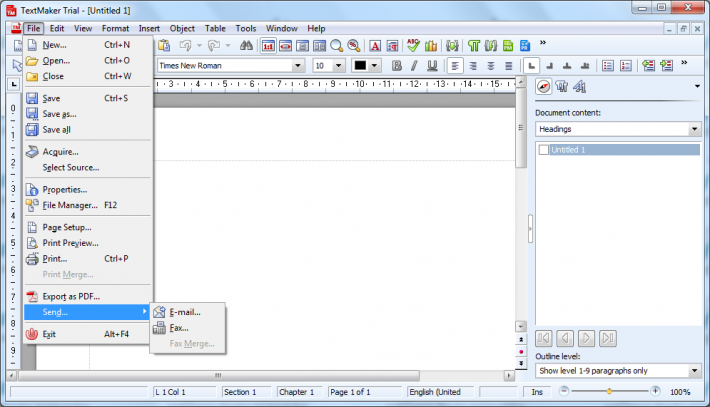Image resolution: width=710 pixels, height=407 pixels.
Task: Click the green PIM spreadsheet icon
Action: (508, 46)
